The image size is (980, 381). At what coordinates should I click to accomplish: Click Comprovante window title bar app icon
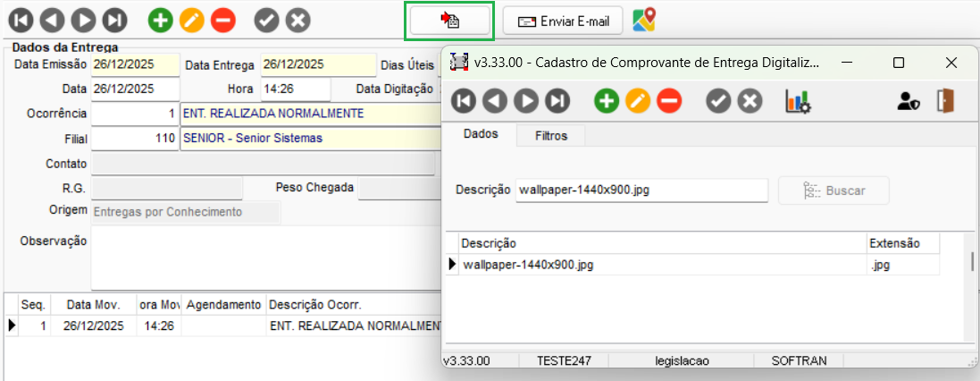(x=460, y=63)
